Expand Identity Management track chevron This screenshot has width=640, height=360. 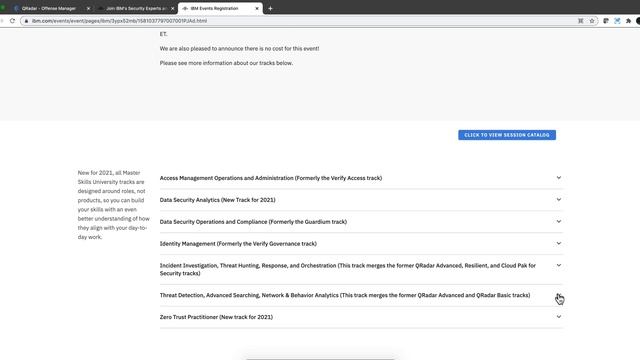[x=559, y=243]
